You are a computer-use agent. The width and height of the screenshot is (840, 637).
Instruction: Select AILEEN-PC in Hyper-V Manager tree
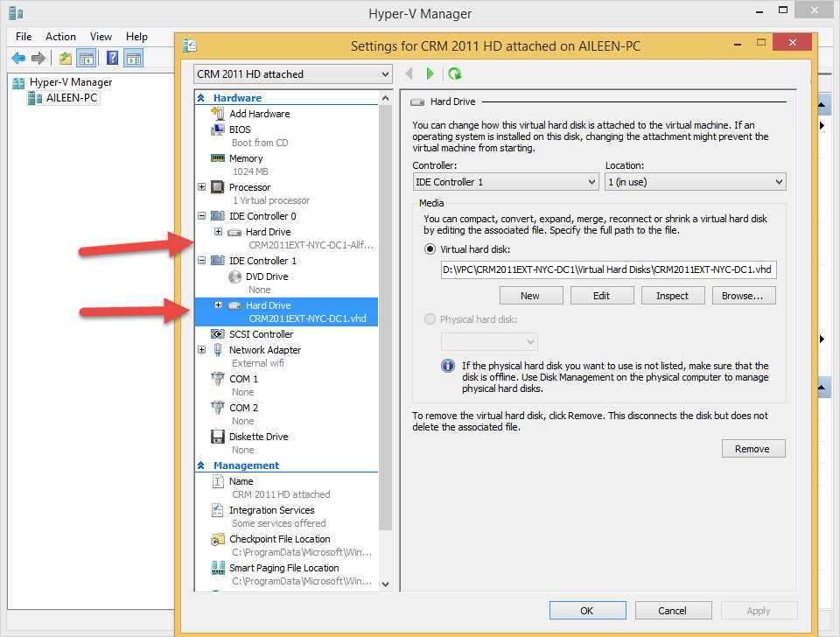pyautogui.click(x=71, y=98)
